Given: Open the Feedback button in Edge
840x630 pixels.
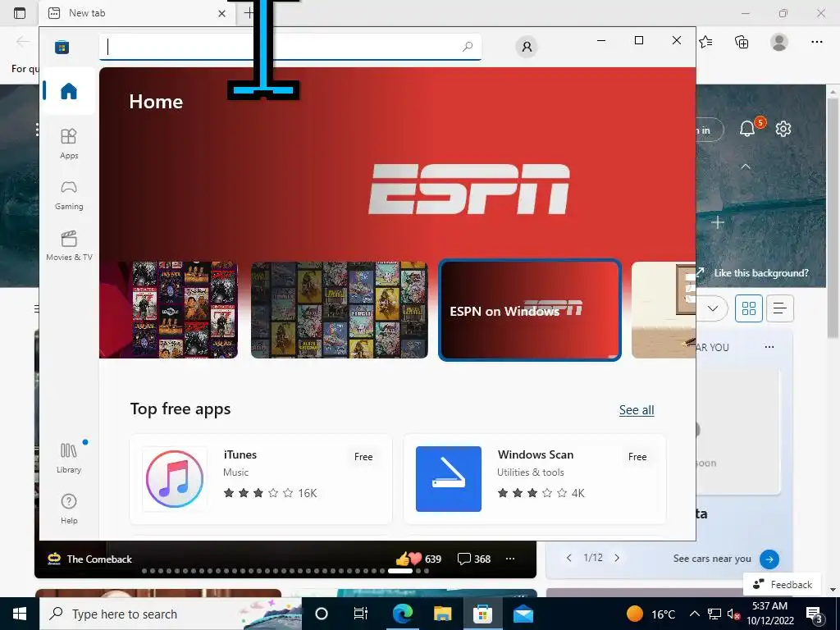Looking at the screenshot, I should click(x=782, y=584).
